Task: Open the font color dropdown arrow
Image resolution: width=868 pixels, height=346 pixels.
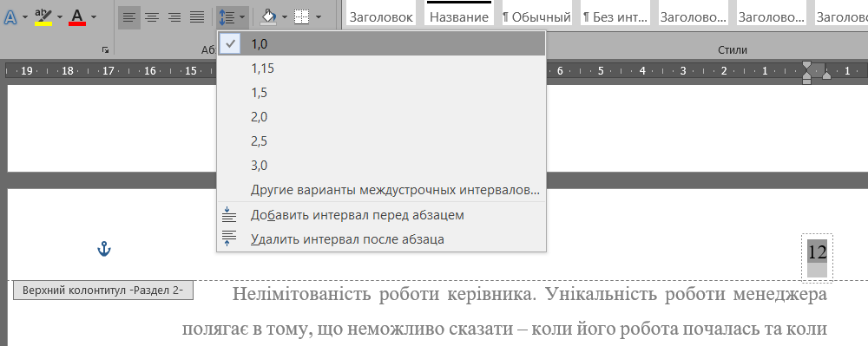Action: click(93, 17)
